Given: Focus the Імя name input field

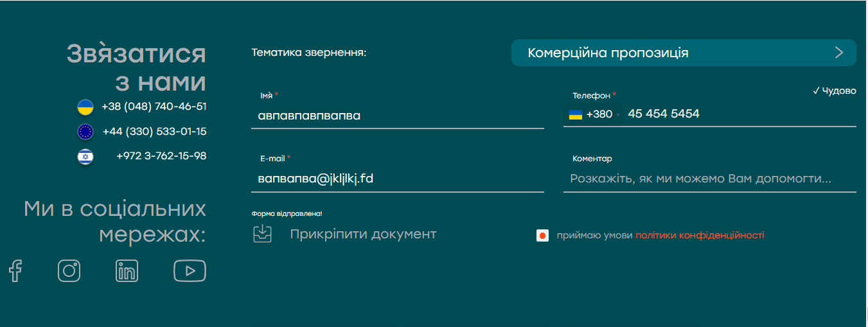Looking at the screenshot, I should 398,116.
